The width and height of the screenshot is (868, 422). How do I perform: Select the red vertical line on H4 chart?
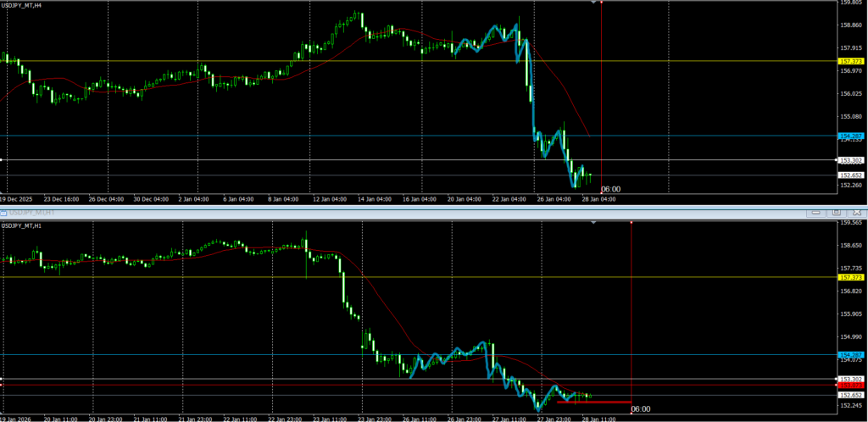(x=601, y=93)
